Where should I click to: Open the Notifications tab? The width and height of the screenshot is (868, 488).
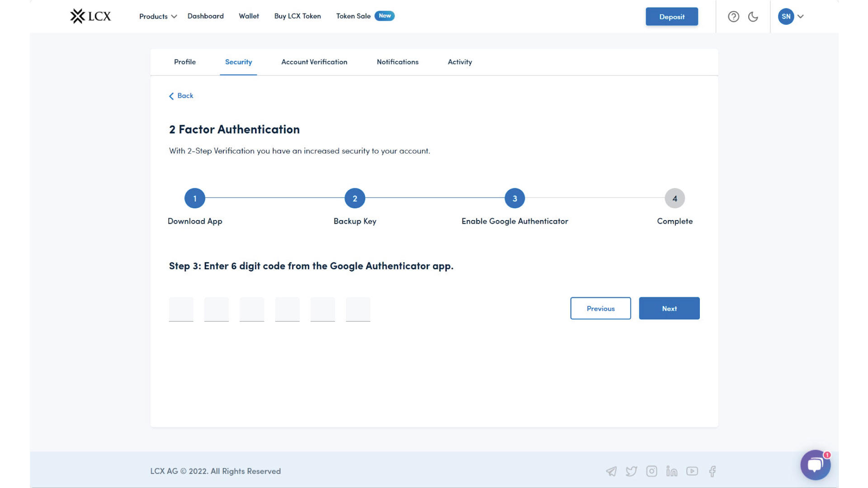397,62
